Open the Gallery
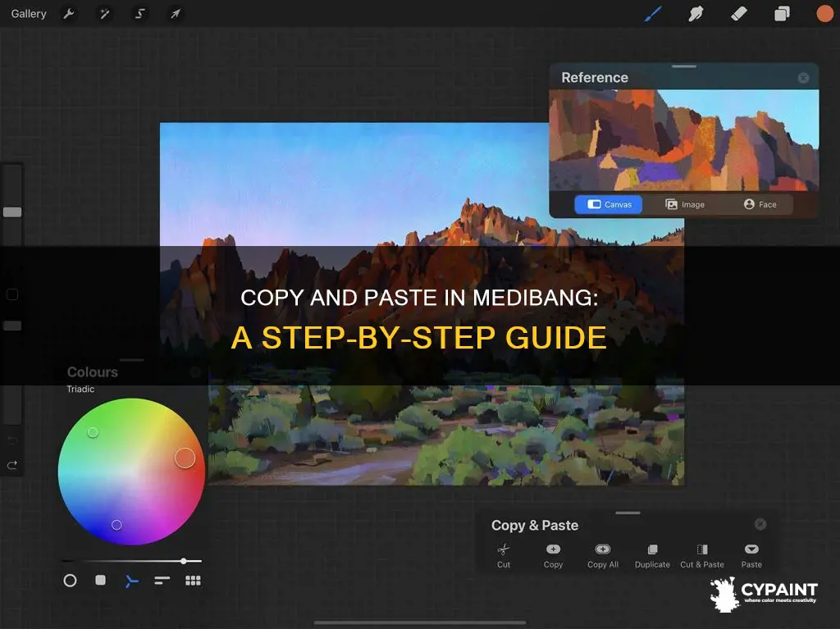 point(29,14)
